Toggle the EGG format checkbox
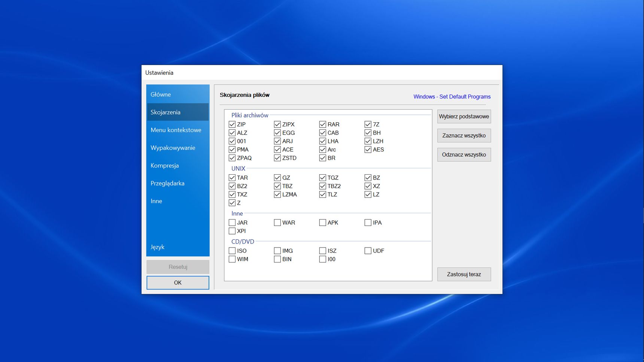Image resolution: width=644 pixels, height=362 pixels. click(277, 133)
